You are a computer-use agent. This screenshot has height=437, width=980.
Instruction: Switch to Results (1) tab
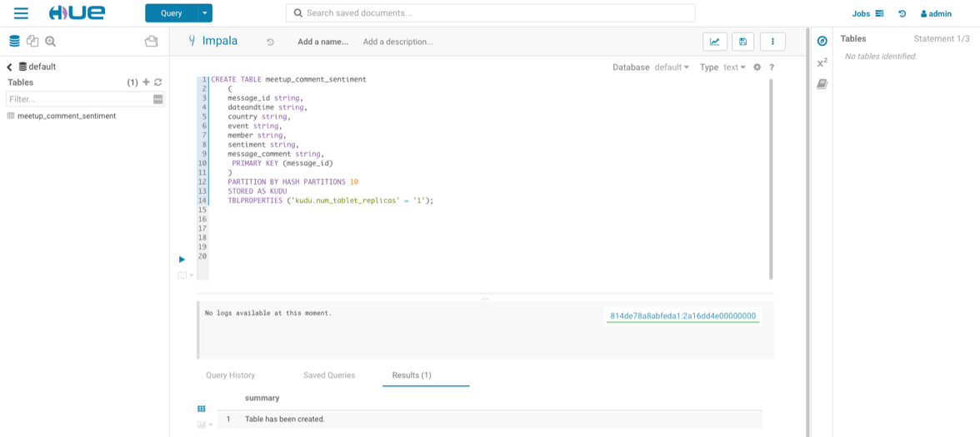coord(412,375)
